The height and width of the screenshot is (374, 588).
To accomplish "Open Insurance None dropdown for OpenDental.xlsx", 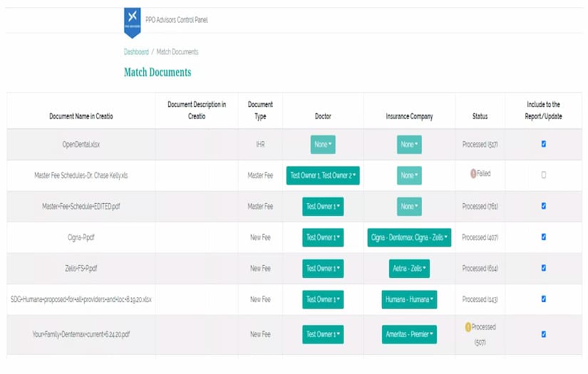I will pyautogui.click(x=409, y=145).
